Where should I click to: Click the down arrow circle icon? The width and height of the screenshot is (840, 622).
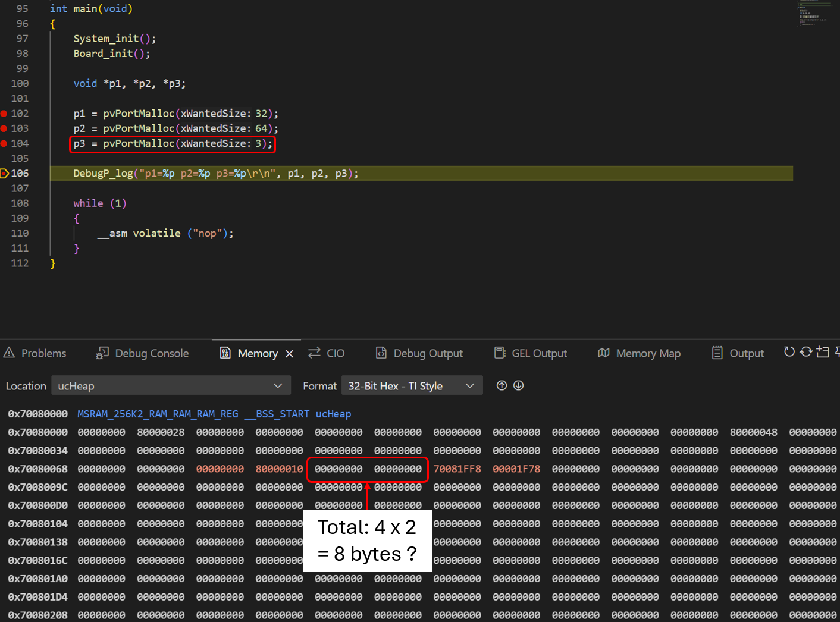pyautogui.click(x=518, y=386)
